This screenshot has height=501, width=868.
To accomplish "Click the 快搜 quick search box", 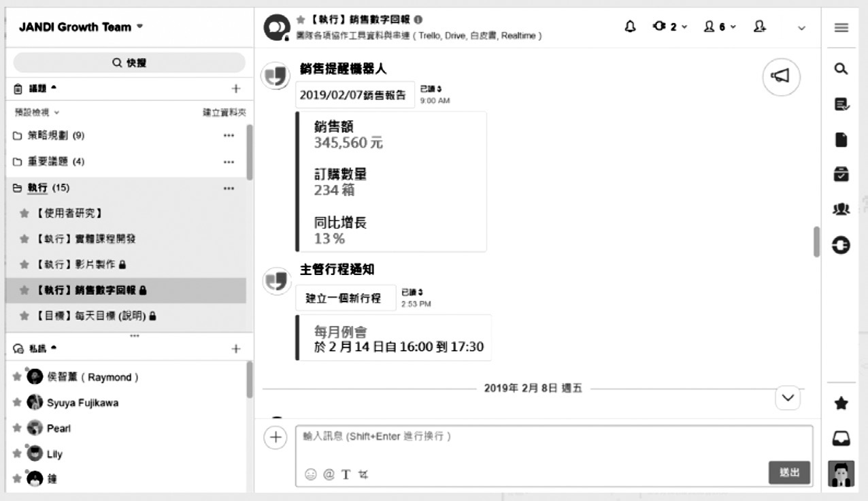I will (x=129, y=63).
